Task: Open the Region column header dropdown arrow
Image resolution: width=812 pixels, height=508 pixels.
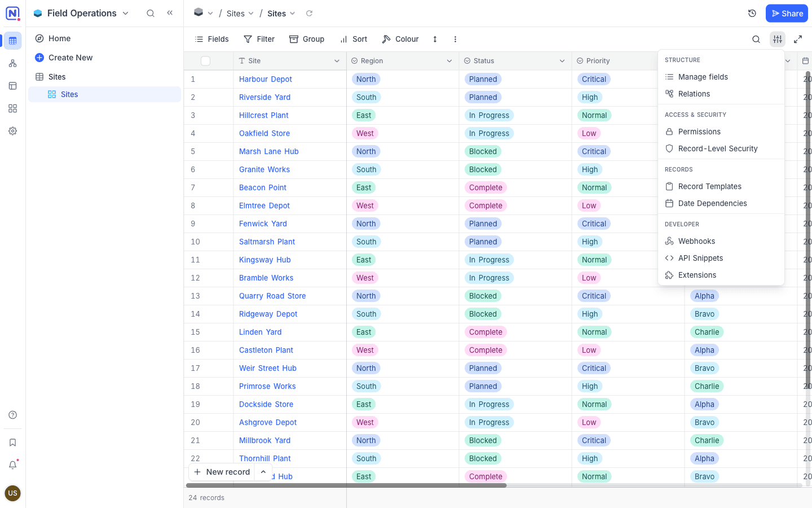Action: coord(449,61)
